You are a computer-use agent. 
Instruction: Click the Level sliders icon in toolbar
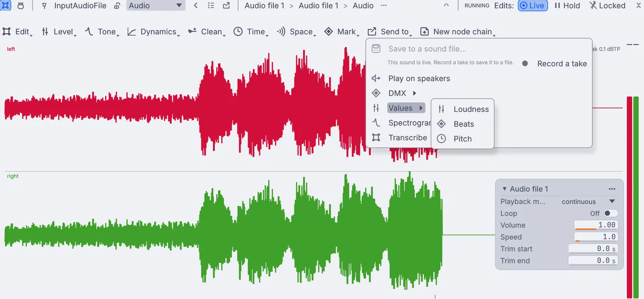click(x=45, y=31)
